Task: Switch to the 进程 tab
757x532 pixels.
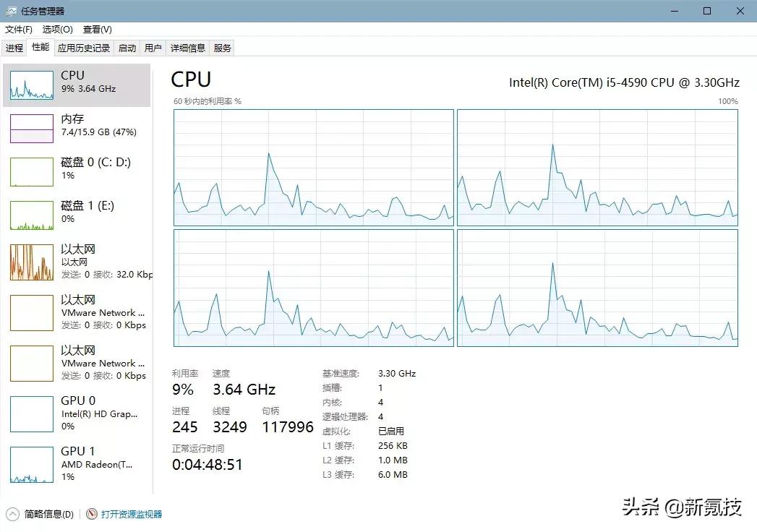Action: [14, 48]
